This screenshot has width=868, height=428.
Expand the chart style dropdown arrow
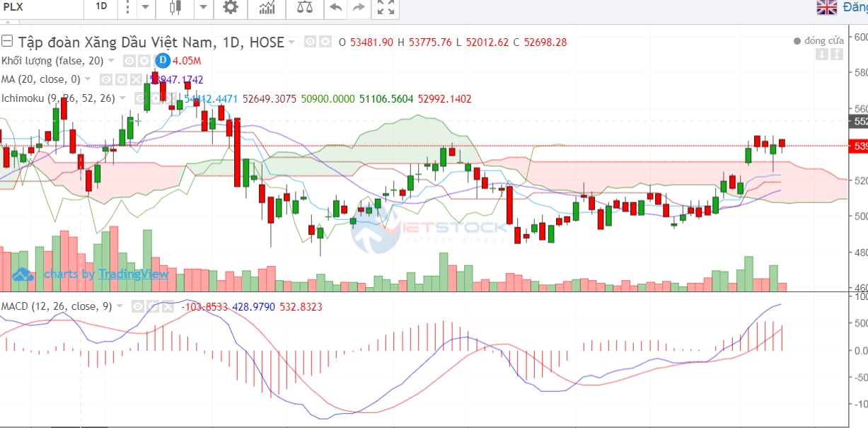pos(203,8)
